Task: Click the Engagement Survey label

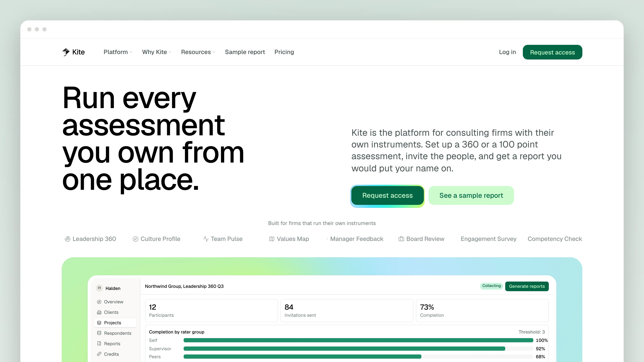Action: coord(488,239)
